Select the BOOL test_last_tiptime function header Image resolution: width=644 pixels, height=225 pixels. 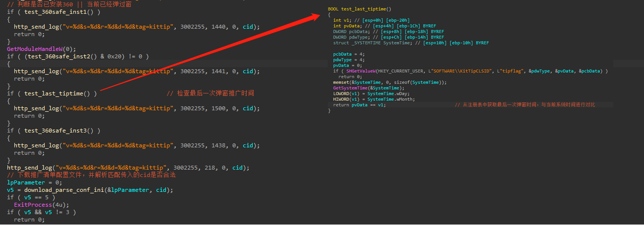click(x=359, y=9)
